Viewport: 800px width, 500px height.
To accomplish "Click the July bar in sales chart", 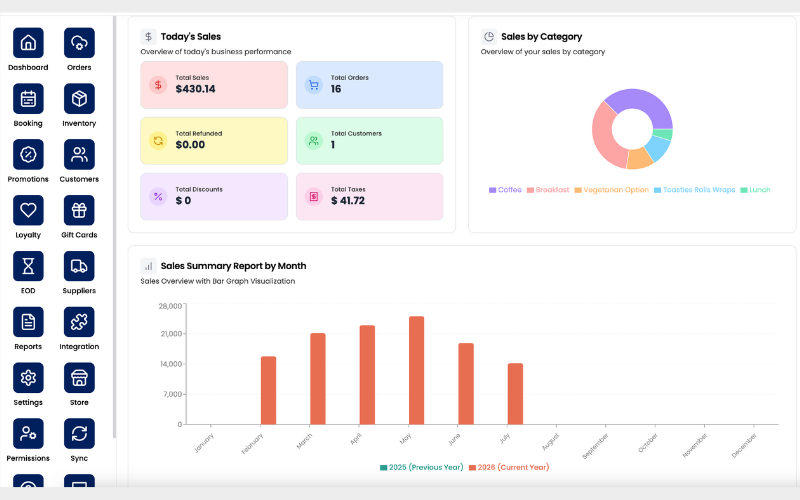I will (x=515, y=394).
